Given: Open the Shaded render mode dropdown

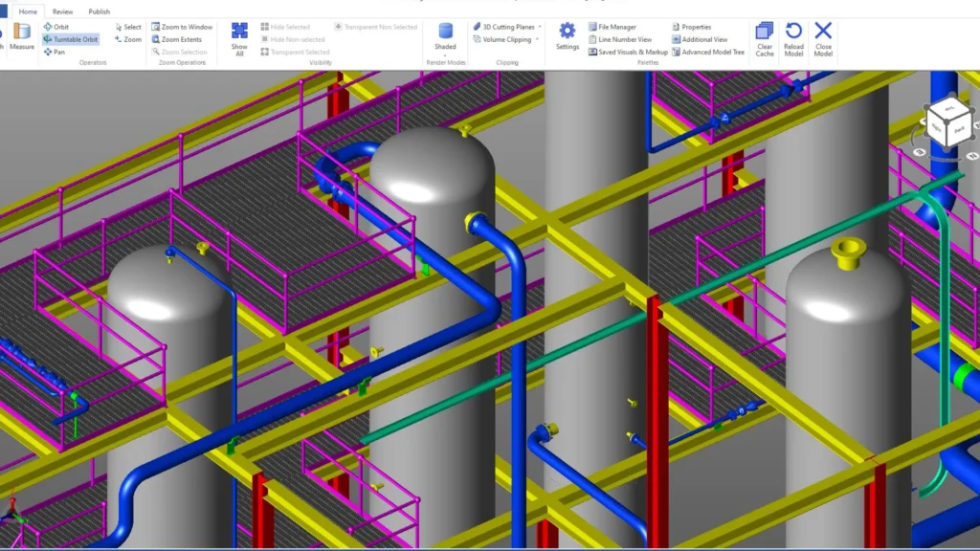Looking at the screenshot, I should point(445,37).
